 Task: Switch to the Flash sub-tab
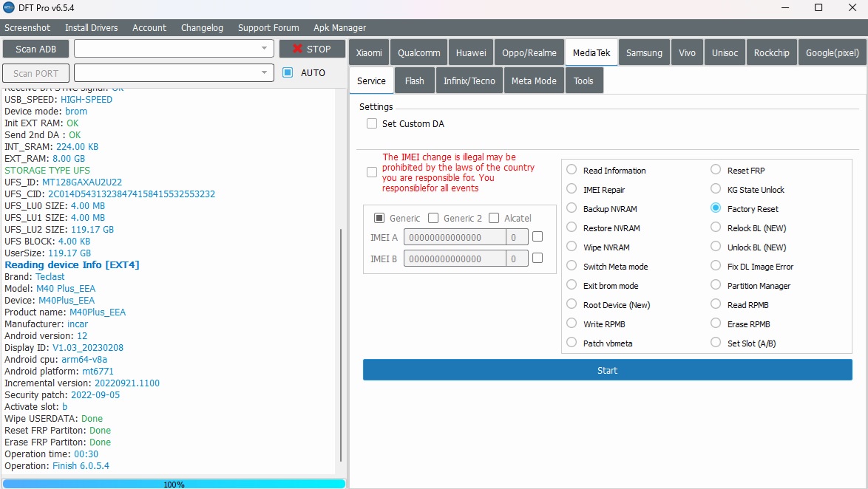coord(414,81)
